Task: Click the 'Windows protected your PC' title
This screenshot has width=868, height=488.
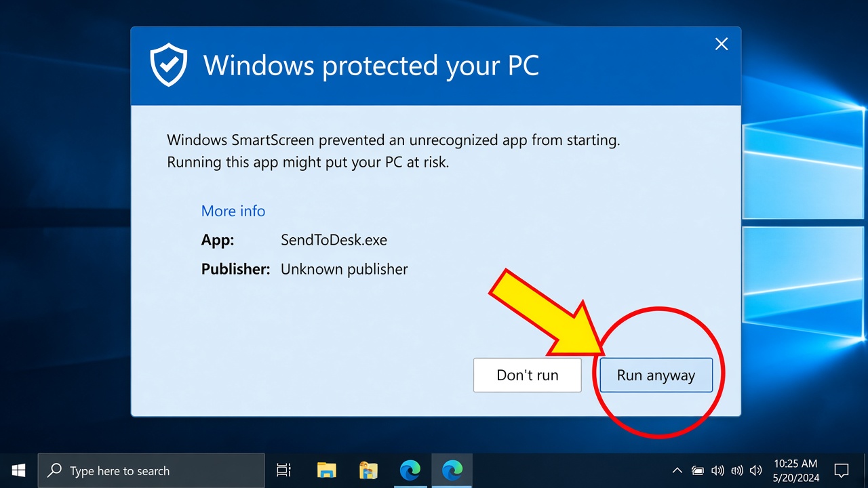Action: 371,65
